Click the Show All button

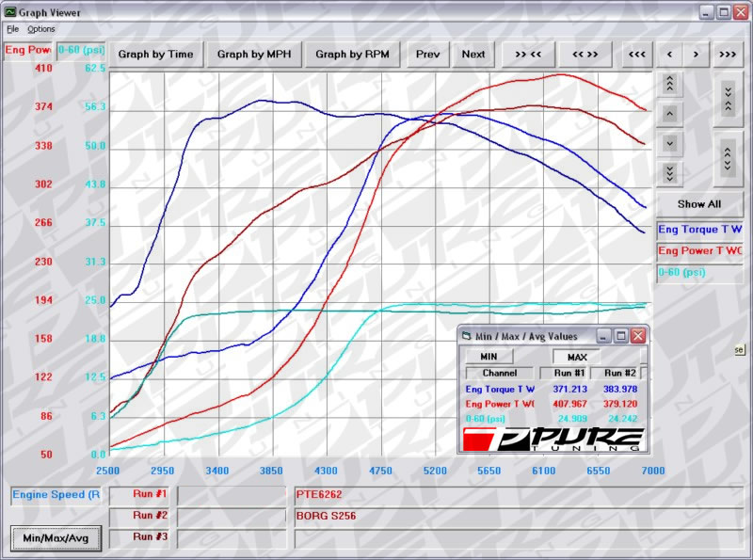tap(699, 203)
